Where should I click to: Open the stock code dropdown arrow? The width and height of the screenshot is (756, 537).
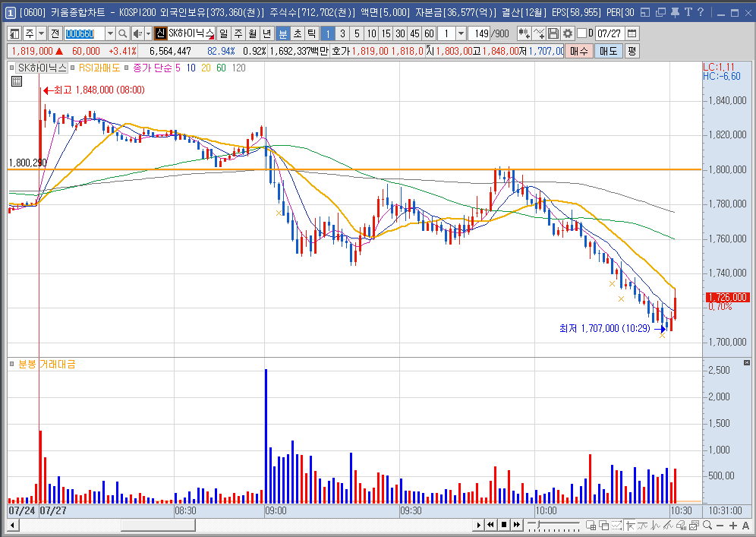coord(110,33)
